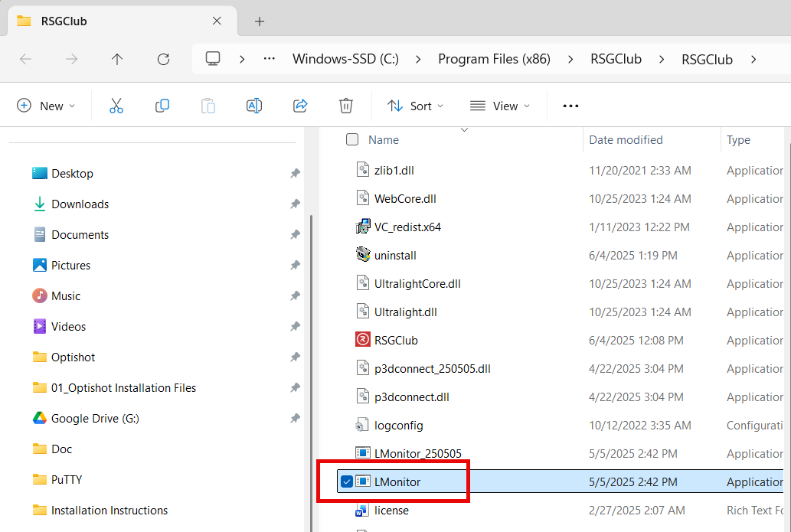Viewport: 791px width, 532px height.
Task: Click the sort direction chevron above the Name column
Action: tap(464, 130)
